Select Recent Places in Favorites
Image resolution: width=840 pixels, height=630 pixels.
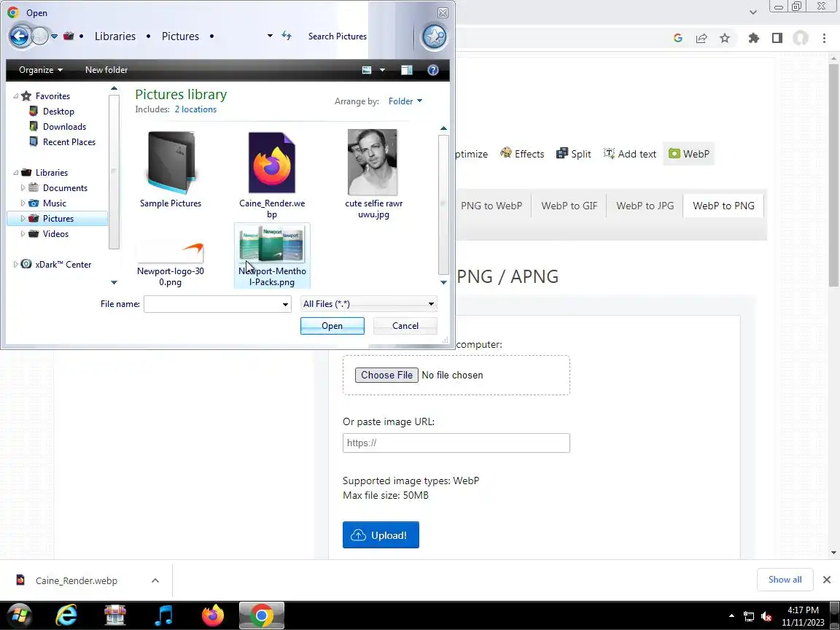69,142
